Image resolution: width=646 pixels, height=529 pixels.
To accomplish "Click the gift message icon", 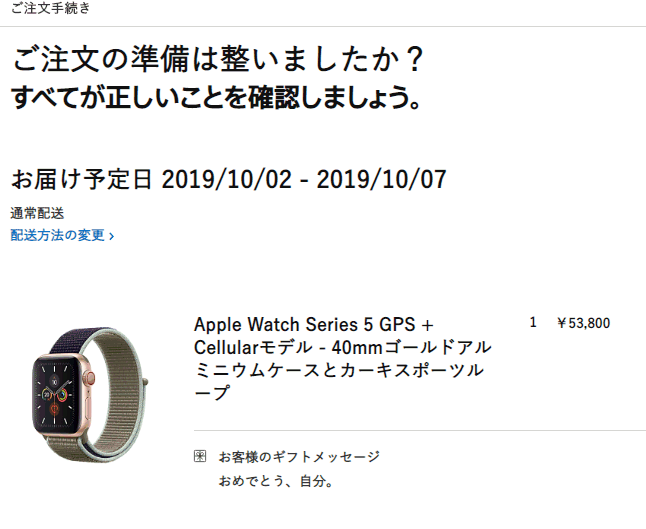I will [x=200, y=456].
